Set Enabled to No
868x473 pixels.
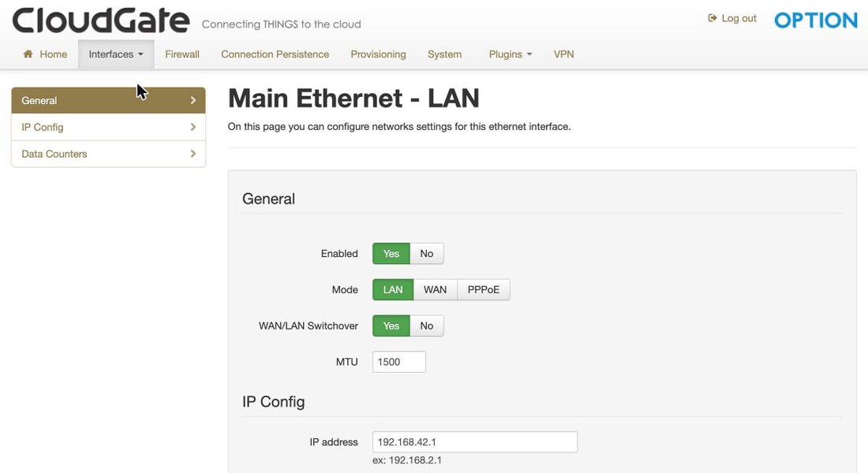[x=426, y=253]
